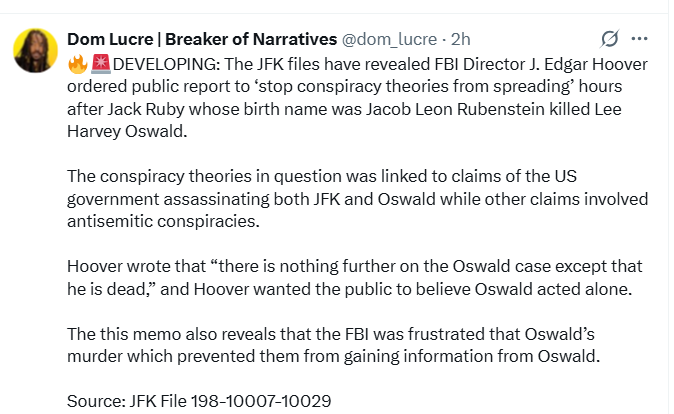Click the paragraph starting 'The this memo also reveals'
674x414 pixels.
point(360,342)
